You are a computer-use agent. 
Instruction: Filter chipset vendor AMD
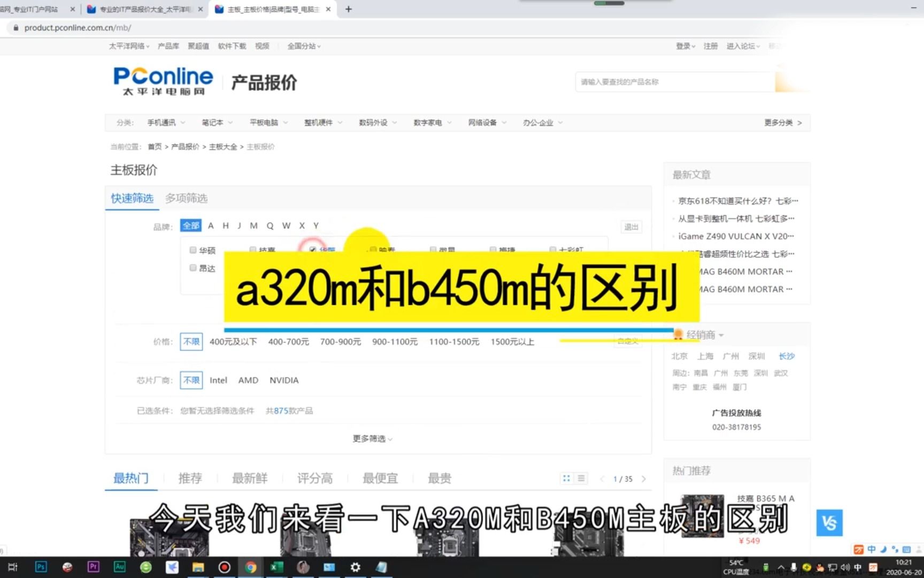pyautogui.click(x=248, y=380)
